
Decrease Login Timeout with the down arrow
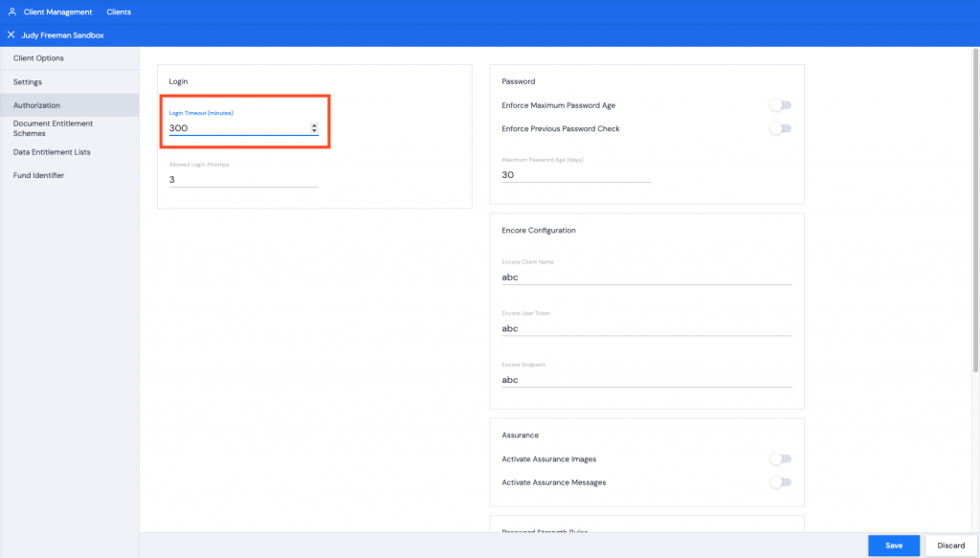(x=314, y=130)
